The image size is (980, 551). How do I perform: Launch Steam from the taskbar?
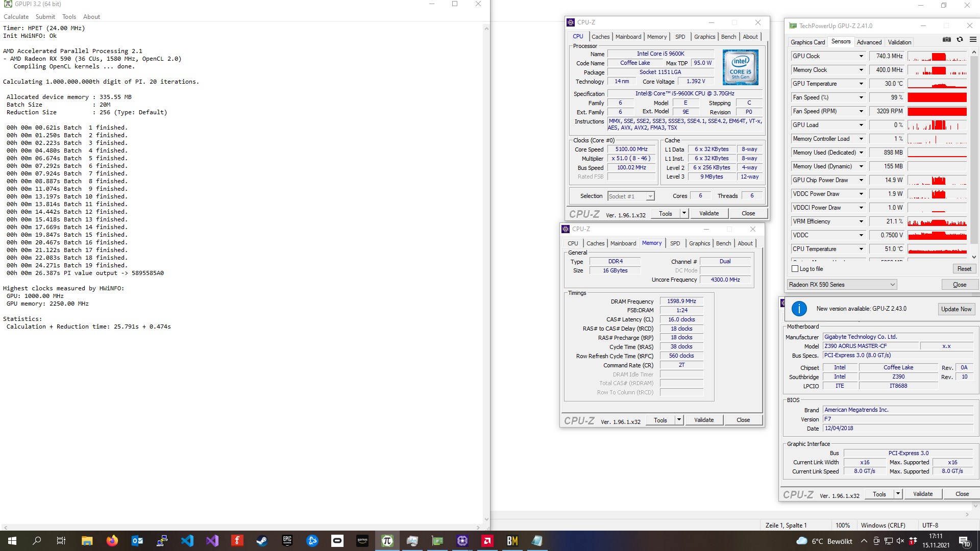coord(262,541)
